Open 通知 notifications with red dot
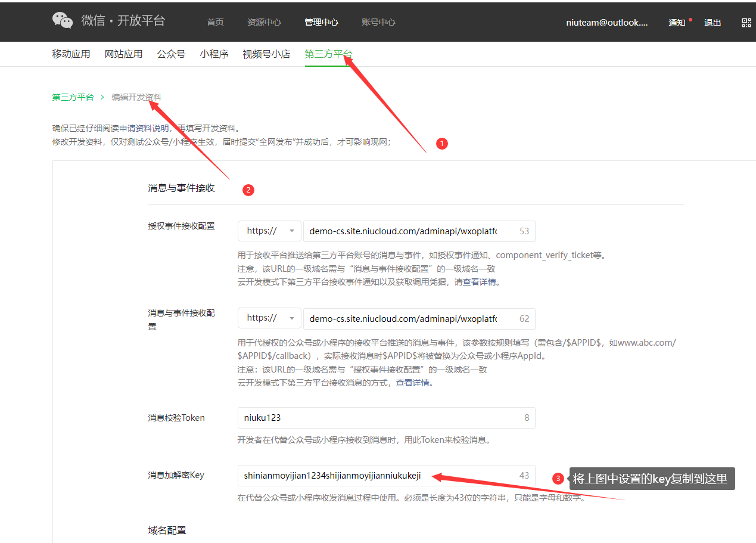Screen dimensions: 756x543 [x=677, y=23]
